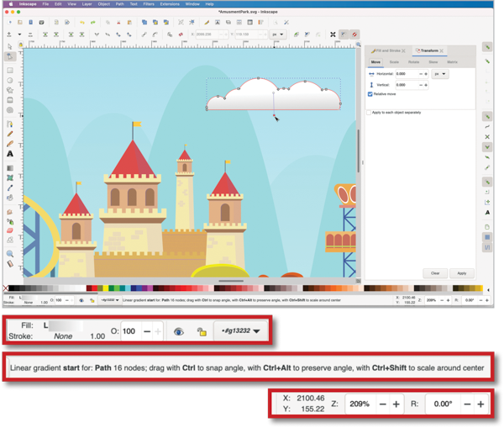Switch to the Rotate tab
This screenshot has width=504, height=428.
click(x=413, y=61)
